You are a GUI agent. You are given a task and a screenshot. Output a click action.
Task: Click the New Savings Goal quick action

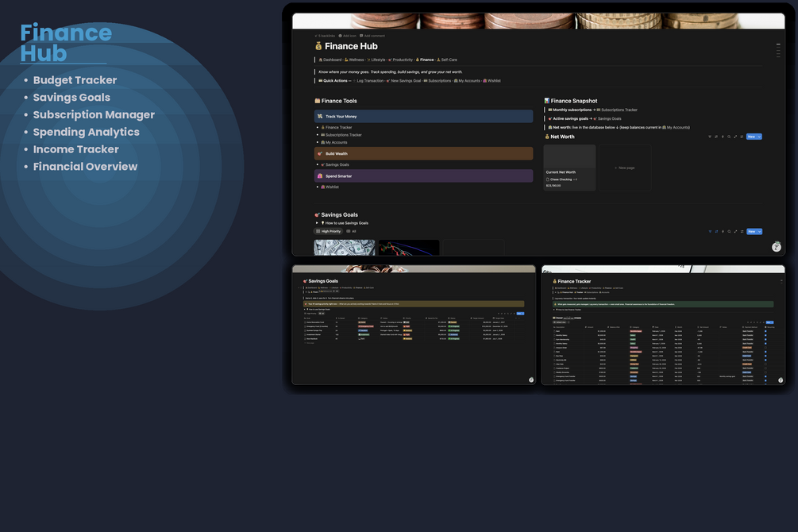pyautogui.click(x=404, y=81)
